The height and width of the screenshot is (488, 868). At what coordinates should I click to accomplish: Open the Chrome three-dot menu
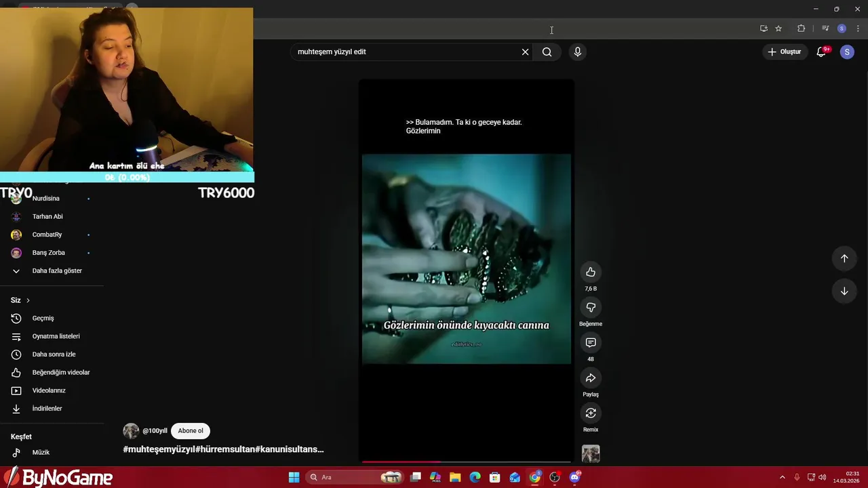click(x=857, y=28)
